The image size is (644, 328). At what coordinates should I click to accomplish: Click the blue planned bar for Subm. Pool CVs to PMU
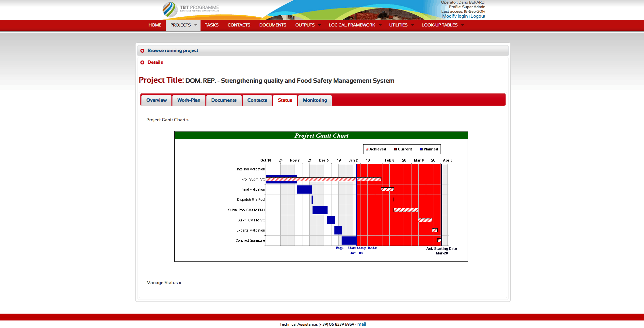[320, 210]
